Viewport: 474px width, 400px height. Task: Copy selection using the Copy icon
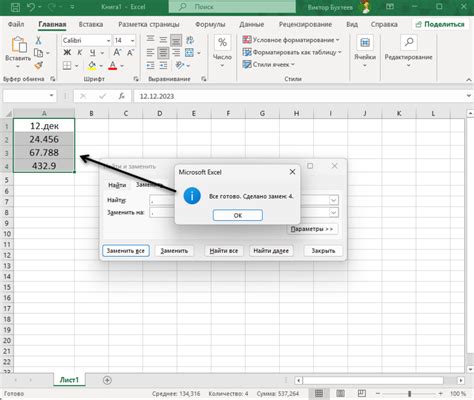38,53
